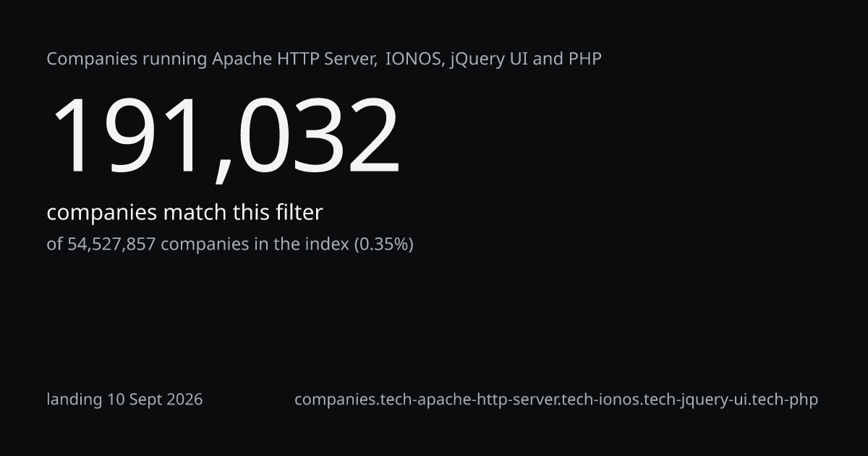Click the 54,527,857 total companies figure

pyautogui.click(x=111, y=245)
